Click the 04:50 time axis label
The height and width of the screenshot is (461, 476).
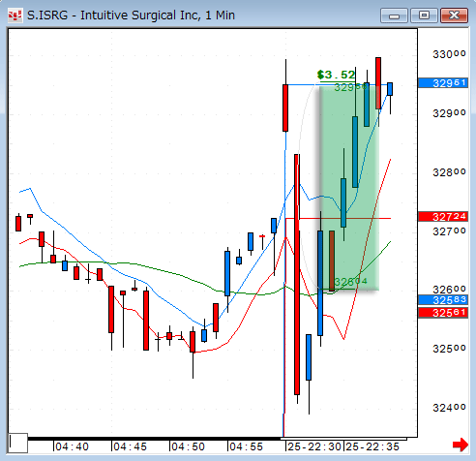pos(188,446)
